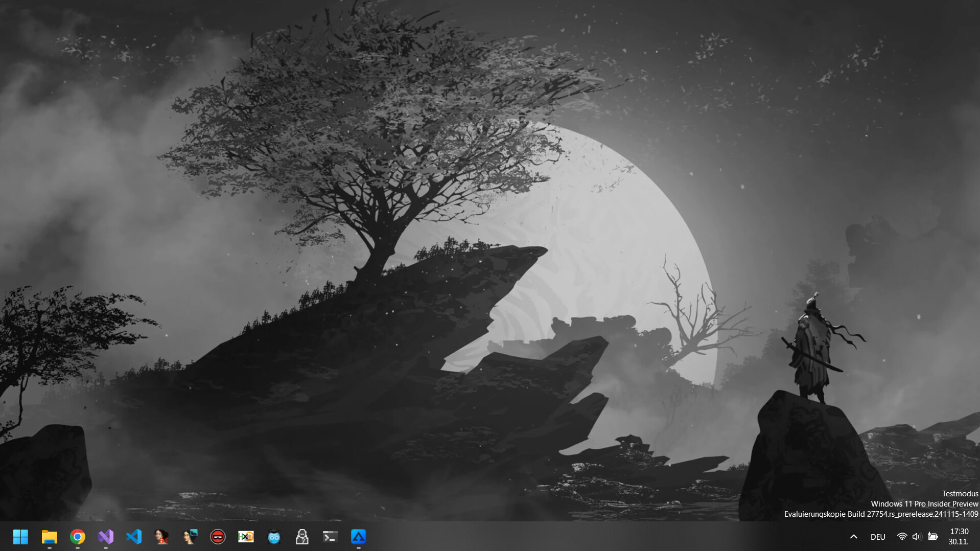Open the incognito spy-icon application
The width and height of the screenshot is (980, 551).
pos(302,537)
